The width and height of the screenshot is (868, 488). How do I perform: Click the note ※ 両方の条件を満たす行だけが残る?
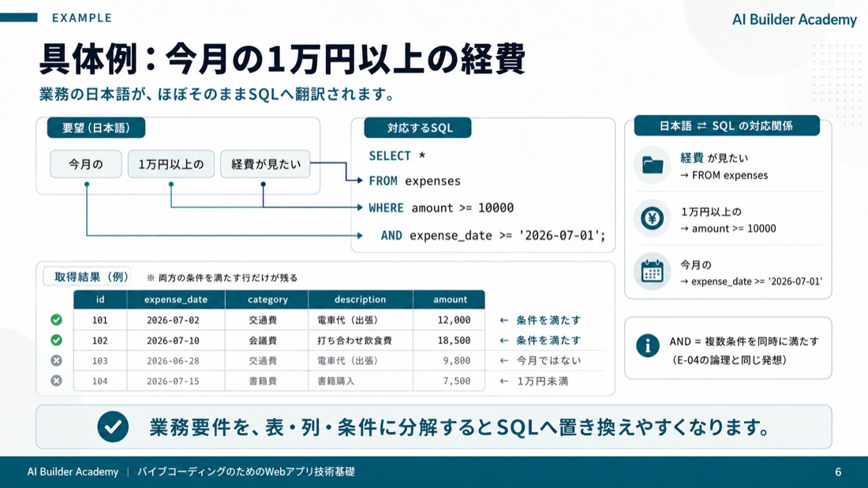[222, 278]
